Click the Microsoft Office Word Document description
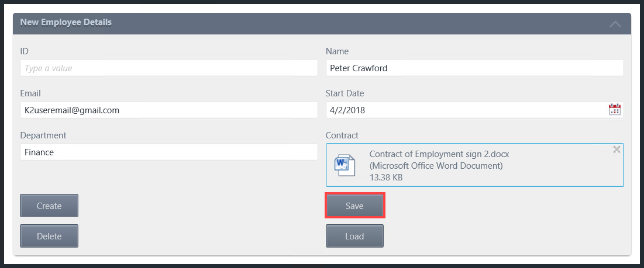644x268 pixels. (x=436, y=166)
